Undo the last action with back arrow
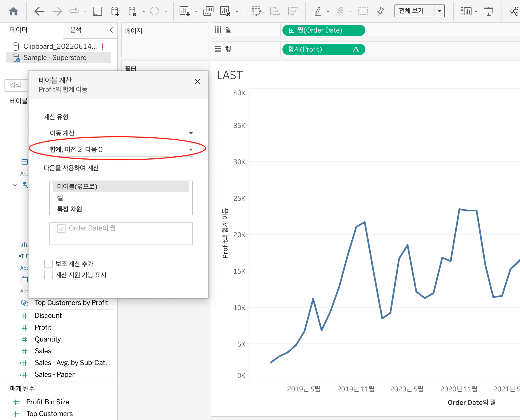The image size is (520, 420). click(x=39, y=11)
